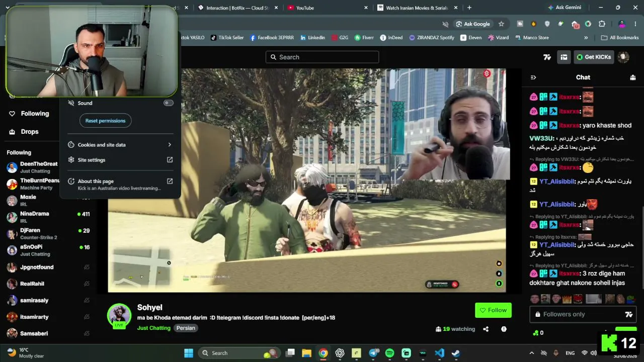
Task: Open emote picker in chat input
Action: coord(628,314)
